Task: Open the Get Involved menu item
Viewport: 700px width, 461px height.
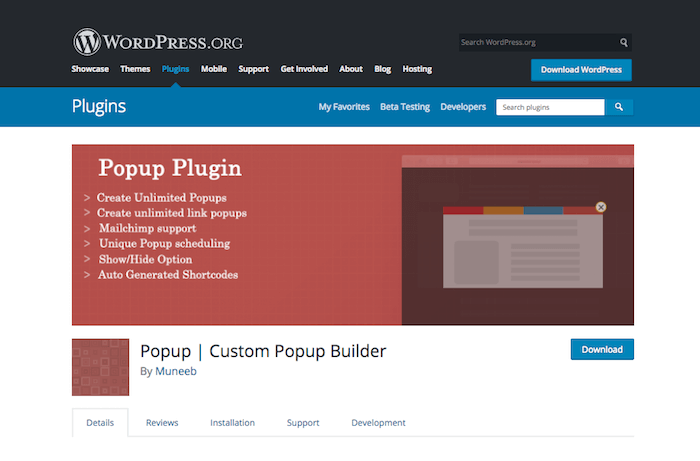Action: pos(304,69)
